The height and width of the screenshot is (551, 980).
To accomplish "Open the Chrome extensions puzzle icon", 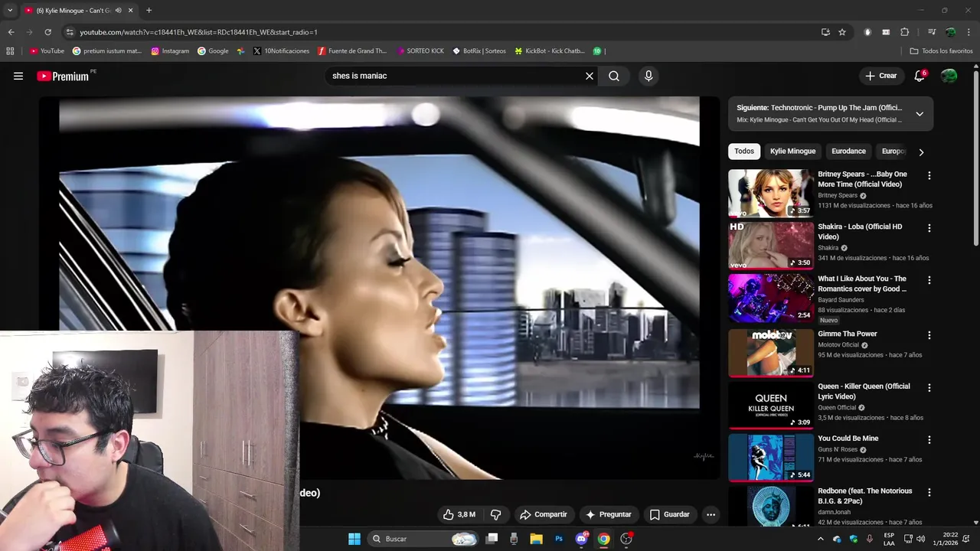I will (x=904, y=32).
